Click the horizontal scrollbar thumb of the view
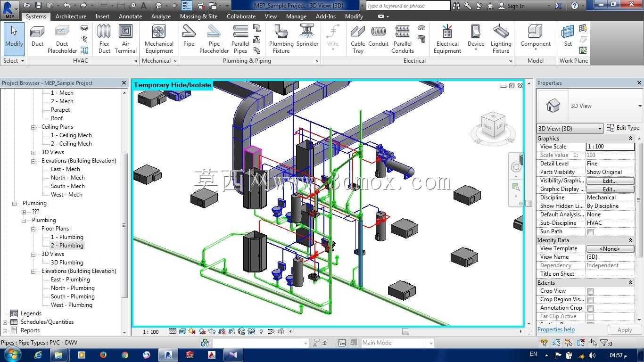The width and height of the screenshot is (644, 362). pos(405,332)
